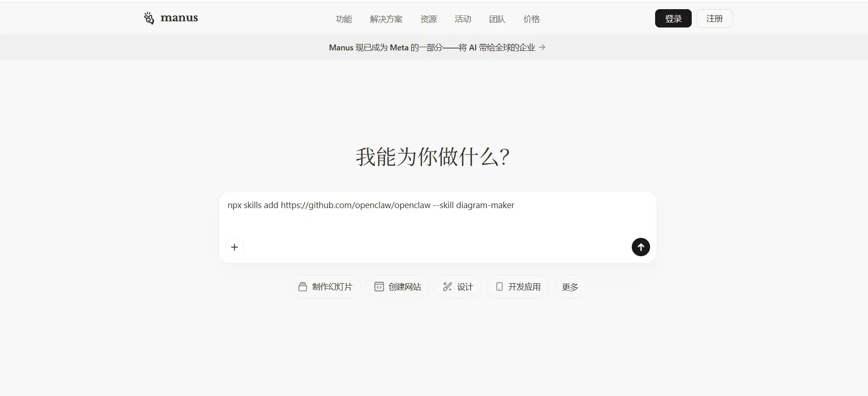Image resolution: width=868 pixels, height=396 pixels.
Task: Click the slides icon beside 制作幻灯片
Action: coord(303,287)
